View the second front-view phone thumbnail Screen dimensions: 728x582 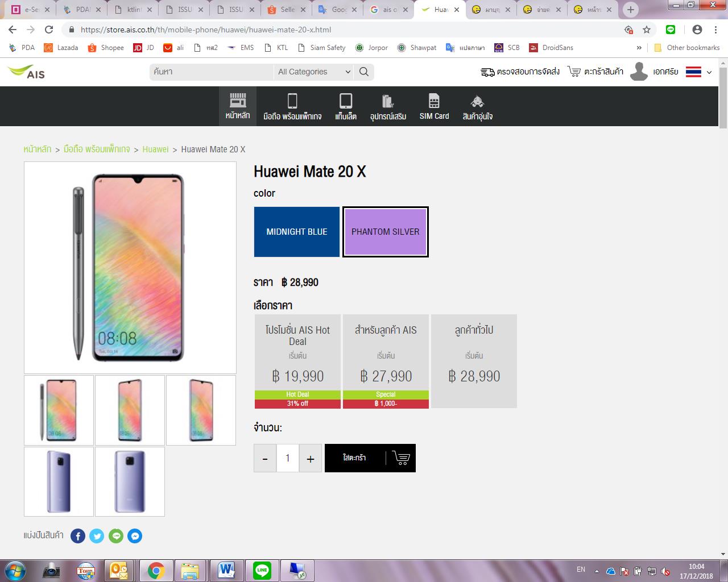click(130, 410)
